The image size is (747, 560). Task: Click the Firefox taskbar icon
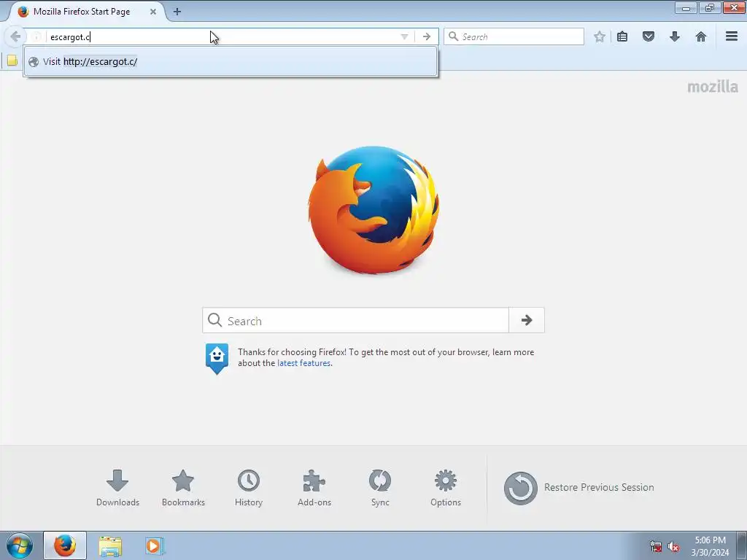pos(65,545)
